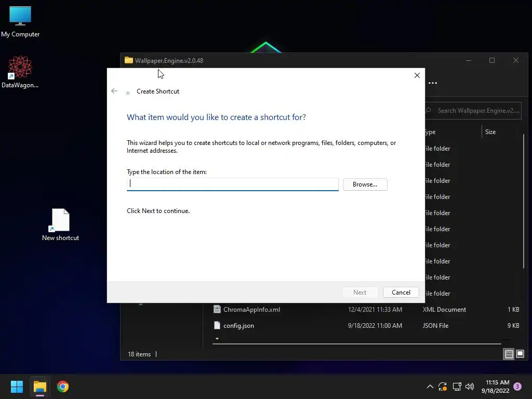Sort by the Type column header

click(x=430, y=131)
